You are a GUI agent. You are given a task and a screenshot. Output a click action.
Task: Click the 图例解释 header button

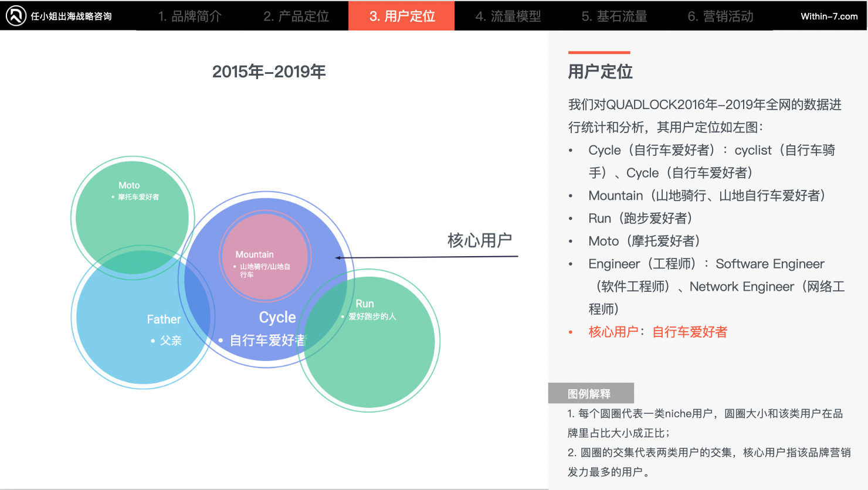591,393
